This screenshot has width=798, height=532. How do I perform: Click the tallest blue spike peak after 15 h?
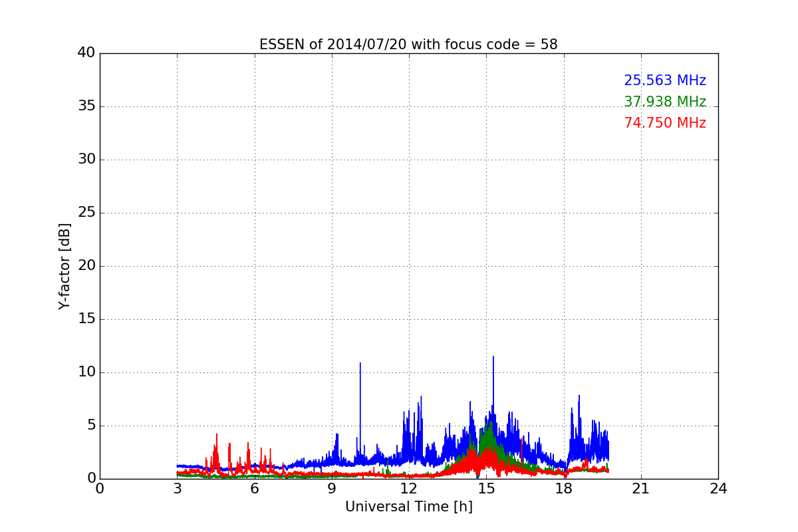click(x=493, y=357)
